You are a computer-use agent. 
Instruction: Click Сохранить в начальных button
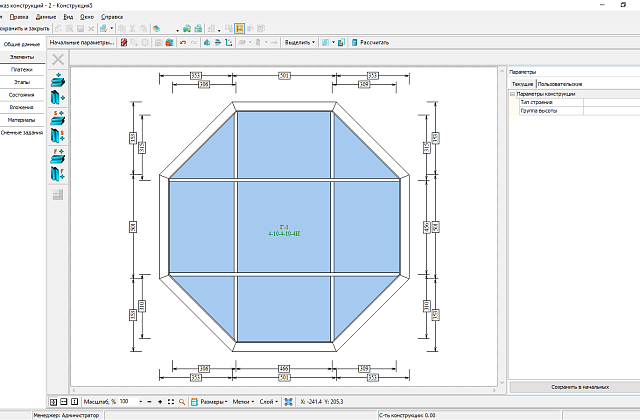[580, 387]
